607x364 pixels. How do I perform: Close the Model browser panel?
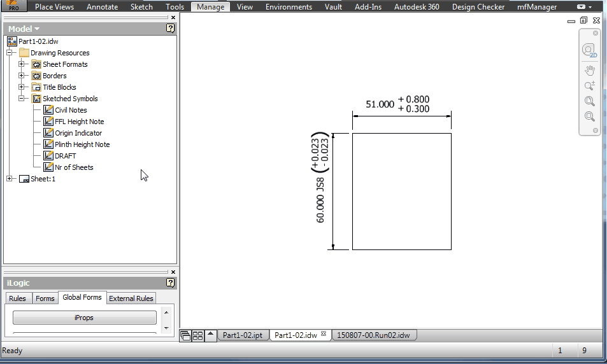[x=173, y=17]
